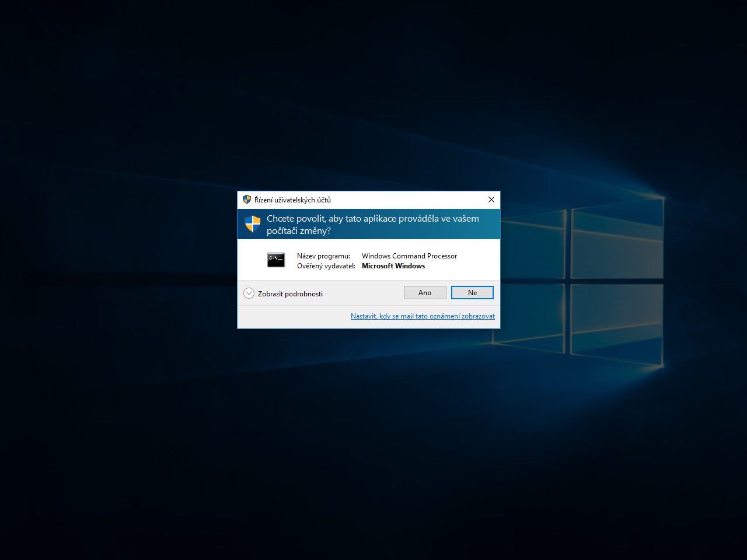
Task: Click the 'Windows Command Processor' program name
Action: [409, 256]
